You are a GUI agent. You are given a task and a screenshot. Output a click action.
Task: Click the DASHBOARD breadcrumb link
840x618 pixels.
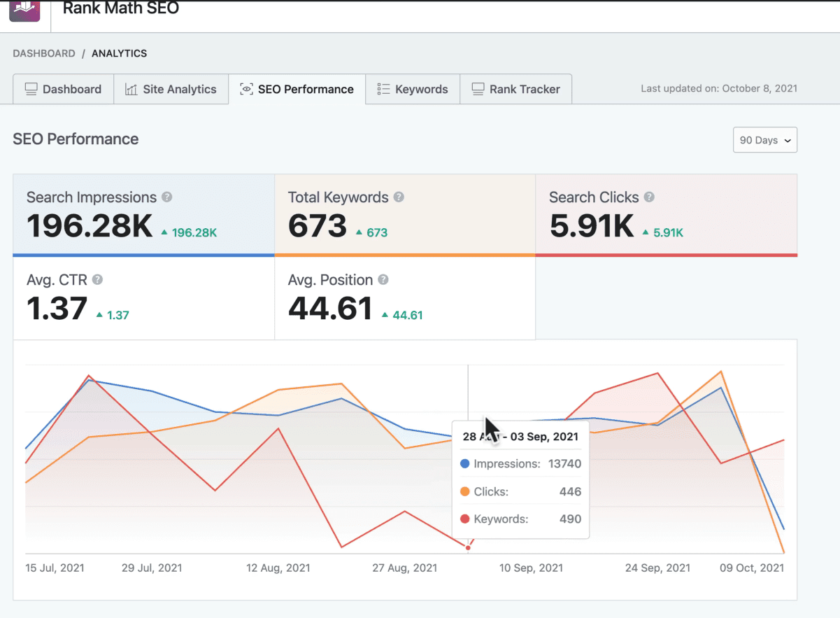pyautogui.click(x=44, y=53)
